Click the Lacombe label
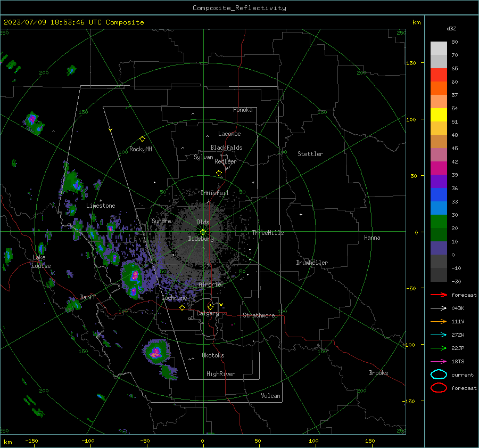This screenshot has height=448, width=479. 229,134
